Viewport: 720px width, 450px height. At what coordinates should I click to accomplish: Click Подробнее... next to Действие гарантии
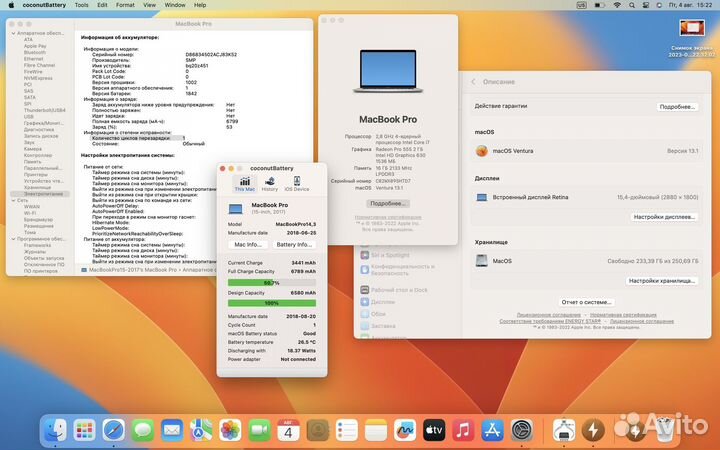[677, 107]
